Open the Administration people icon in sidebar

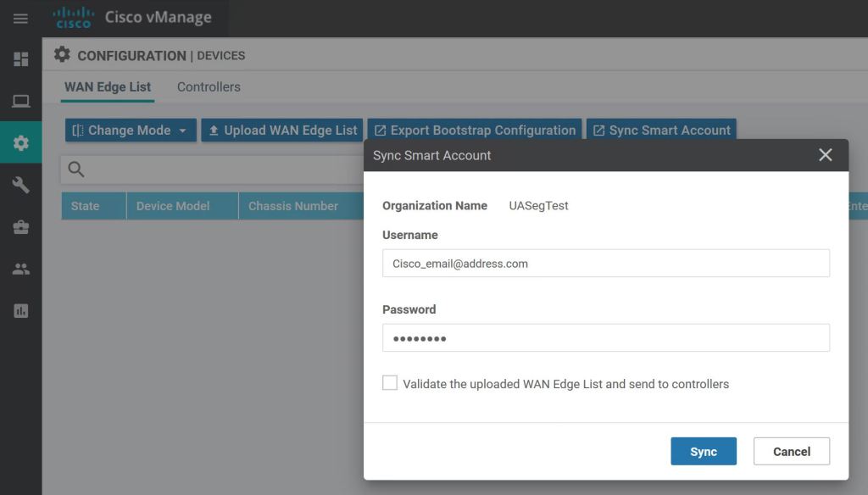pos(20,269)
